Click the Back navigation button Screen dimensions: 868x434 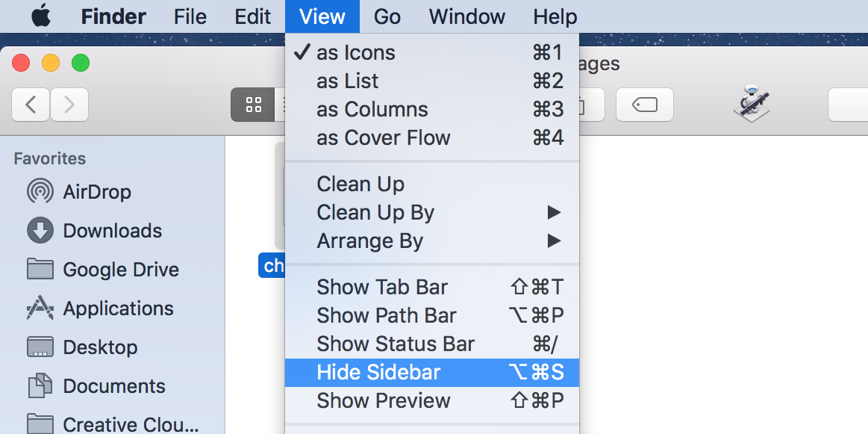[31, 105]
